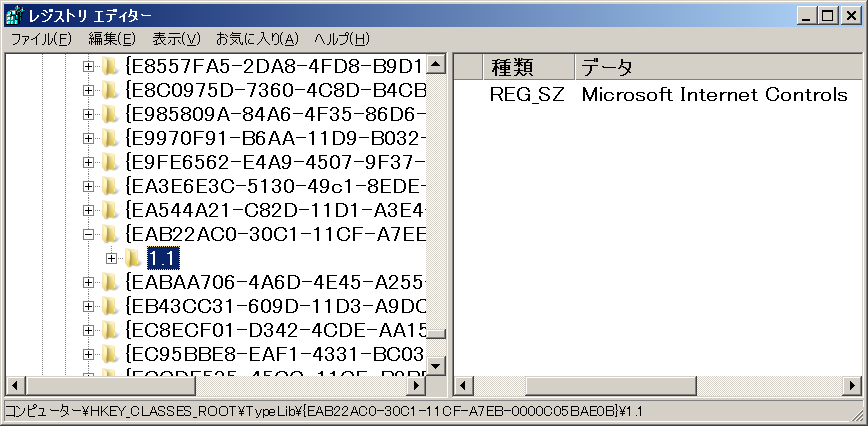868x426 pixels.
Task: Click value pane horizontal scrollbar thumb
Action: (x=611, y=386)
